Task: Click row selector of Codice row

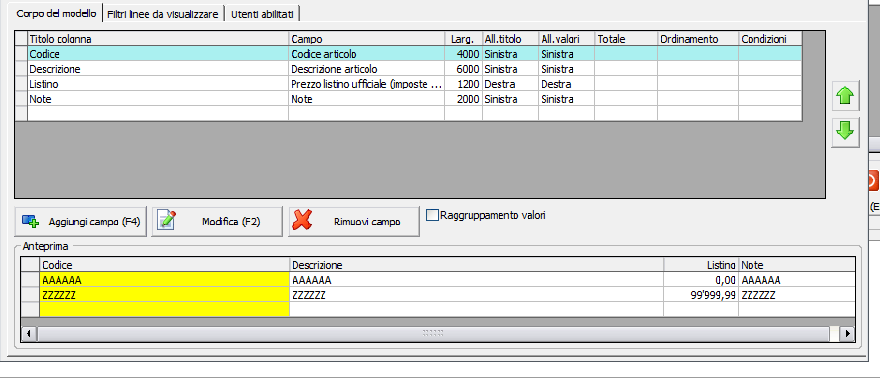Action: coord(21,54)
